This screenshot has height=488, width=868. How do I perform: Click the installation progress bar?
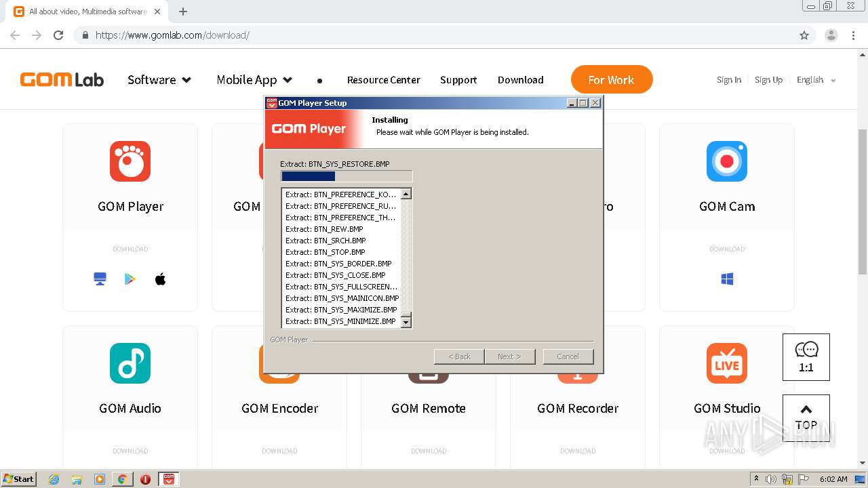pyautogui.click(x=347, y=176)
